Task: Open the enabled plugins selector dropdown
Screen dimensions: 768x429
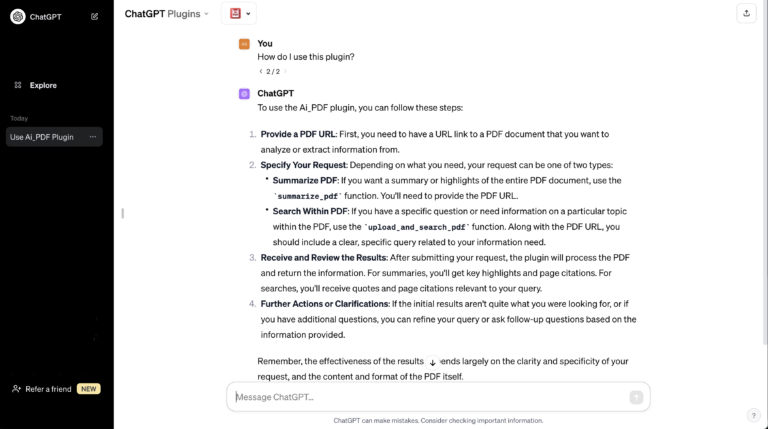Action: coord(239,14)
